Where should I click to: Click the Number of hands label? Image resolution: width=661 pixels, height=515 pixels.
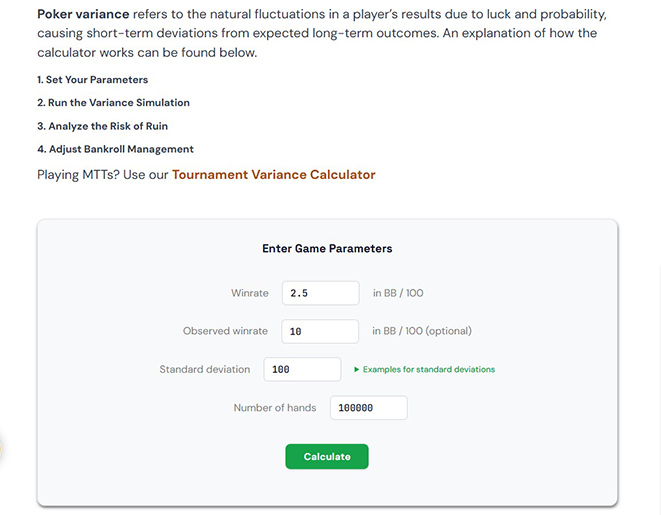click(x=274, y=408)
